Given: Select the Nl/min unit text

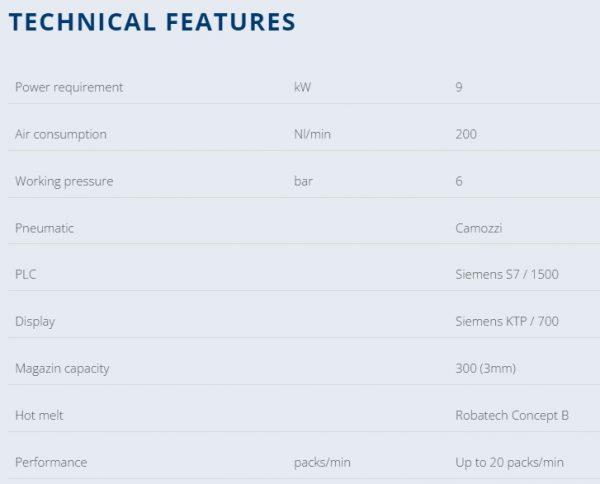Looking at the screenshot, I should point(312,134).
